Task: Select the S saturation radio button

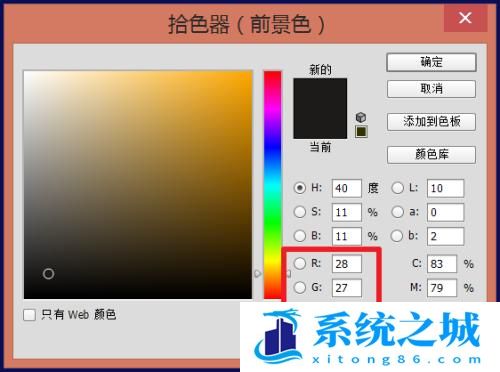Action: [x=300, y=212]
